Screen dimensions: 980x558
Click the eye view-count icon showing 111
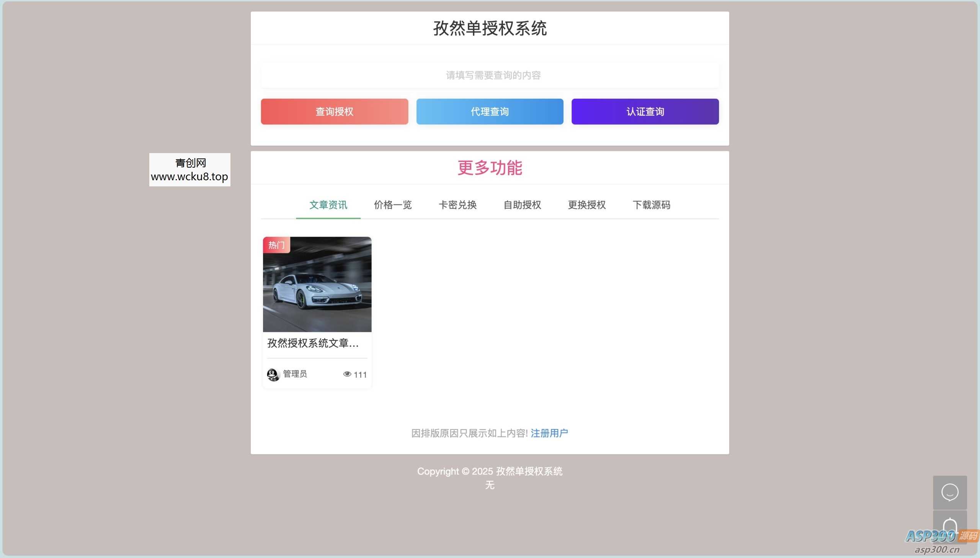[x=348, y=374]
